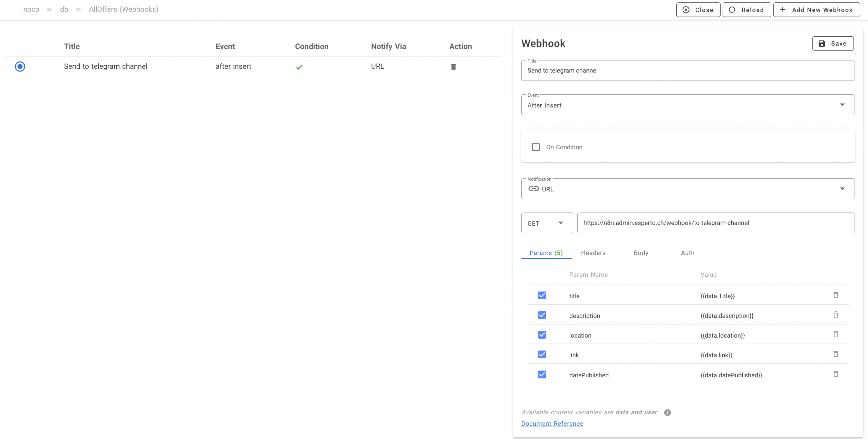Click the link icon in the Notification field

(533, 189)
